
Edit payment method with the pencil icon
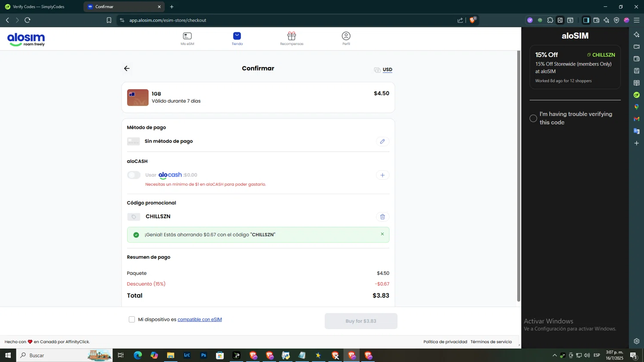tap(383, 141)
